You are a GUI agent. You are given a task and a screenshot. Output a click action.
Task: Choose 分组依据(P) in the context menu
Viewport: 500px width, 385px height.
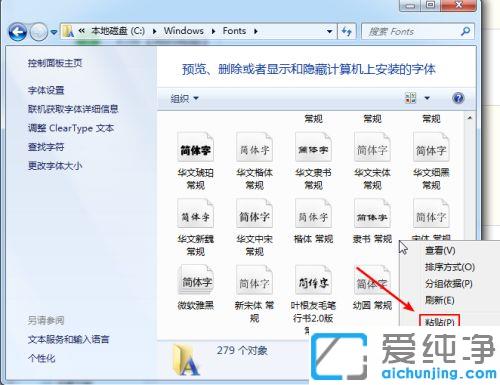point(449,284)
